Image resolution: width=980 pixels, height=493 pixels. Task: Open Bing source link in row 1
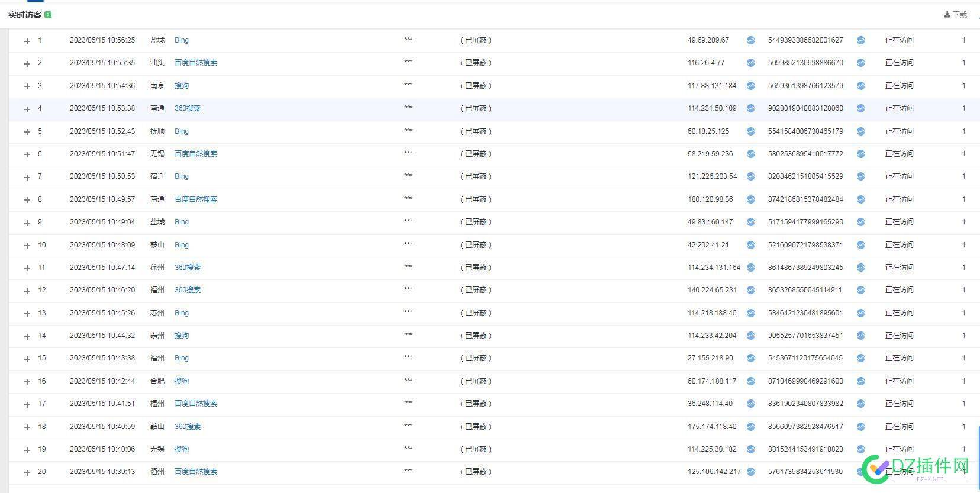(182, 40)
